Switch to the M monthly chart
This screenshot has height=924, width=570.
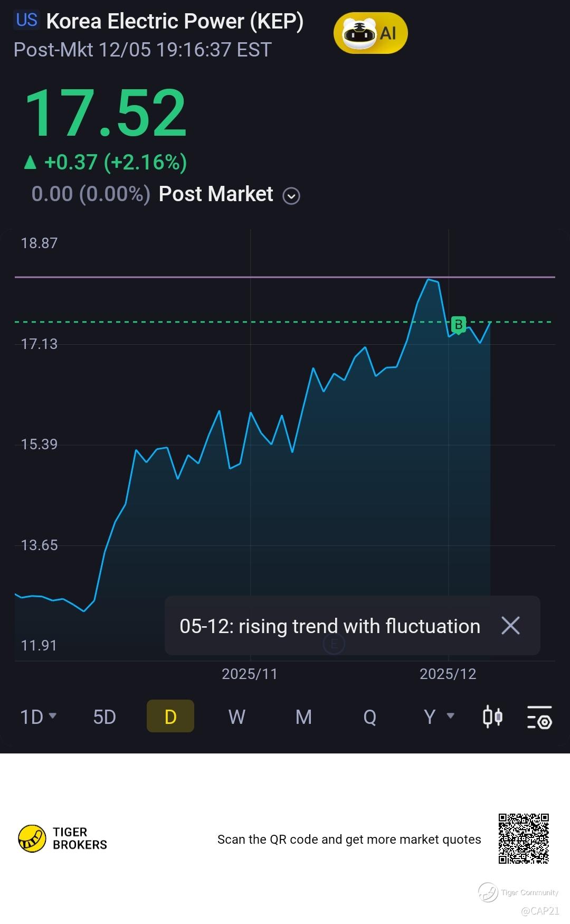[x=303, y=716]
